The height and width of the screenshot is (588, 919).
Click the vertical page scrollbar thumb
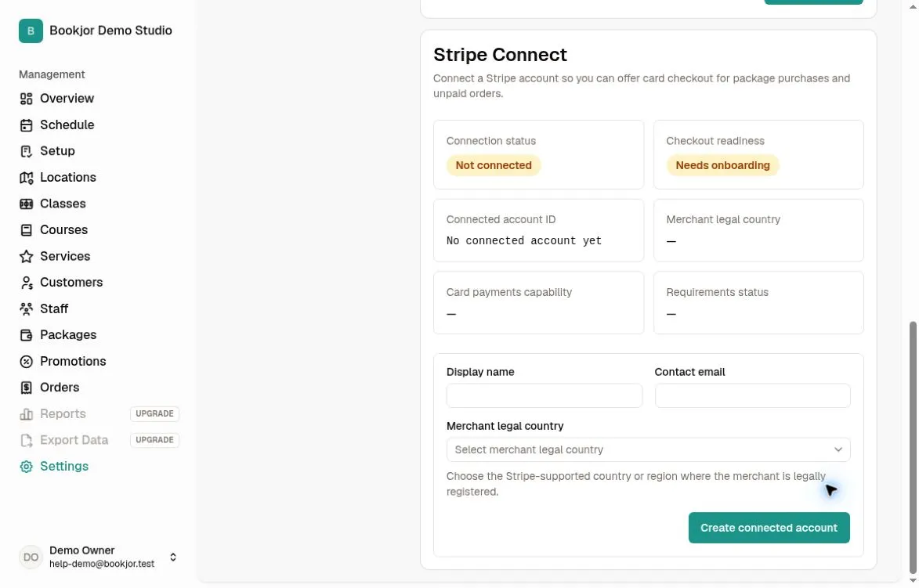tap(913, 447)
